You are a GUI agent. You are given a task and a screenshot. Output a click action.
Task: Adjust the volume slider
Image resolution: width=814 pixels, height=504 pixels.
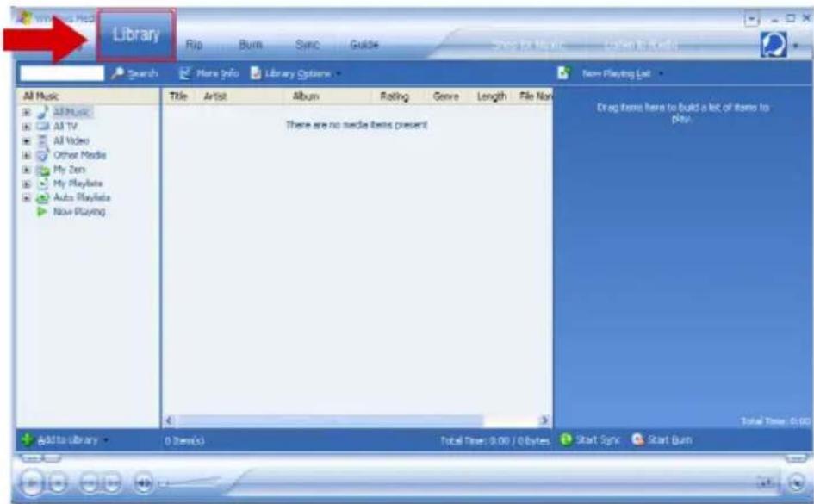[190, 482]
